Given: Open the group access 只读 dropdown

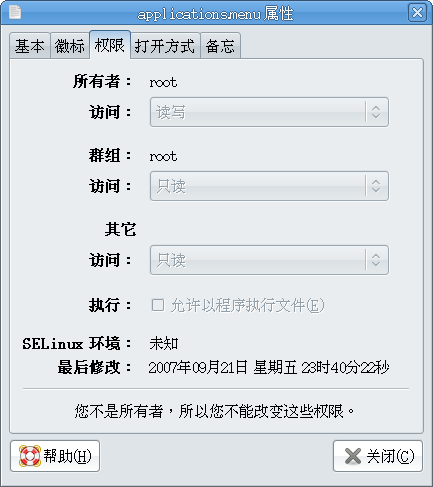Looking at the screenshot, I should click(269, 186).
